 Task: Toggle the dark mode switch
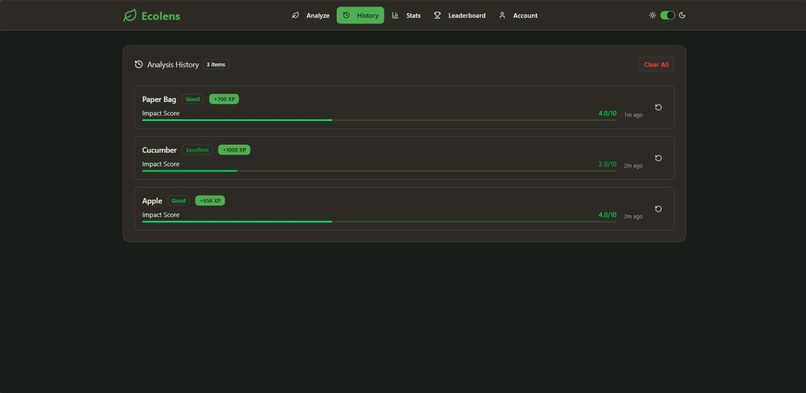[667, 15]
